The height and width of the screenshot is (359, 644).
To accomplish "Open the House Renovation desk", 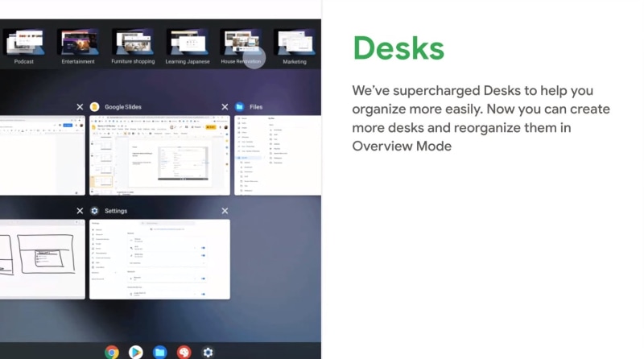I will (x=241, y=42).
